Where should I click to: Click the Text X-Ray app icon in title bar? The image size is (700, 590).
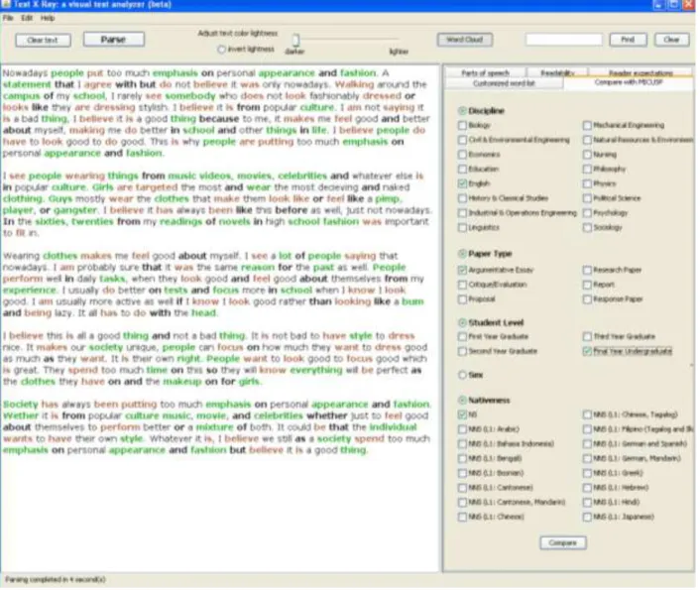(x=5, y=5)
